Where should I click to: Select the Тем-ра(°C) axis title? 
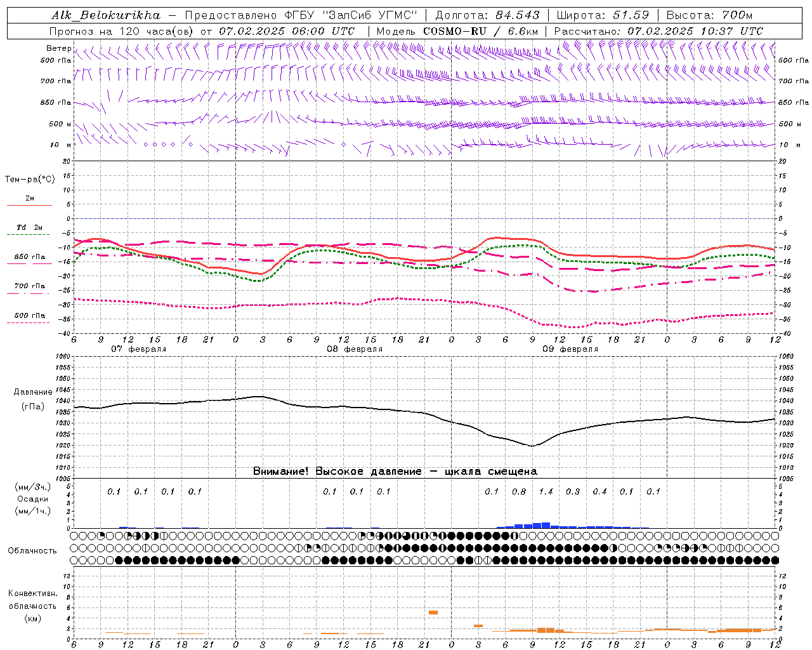[30, 180]
